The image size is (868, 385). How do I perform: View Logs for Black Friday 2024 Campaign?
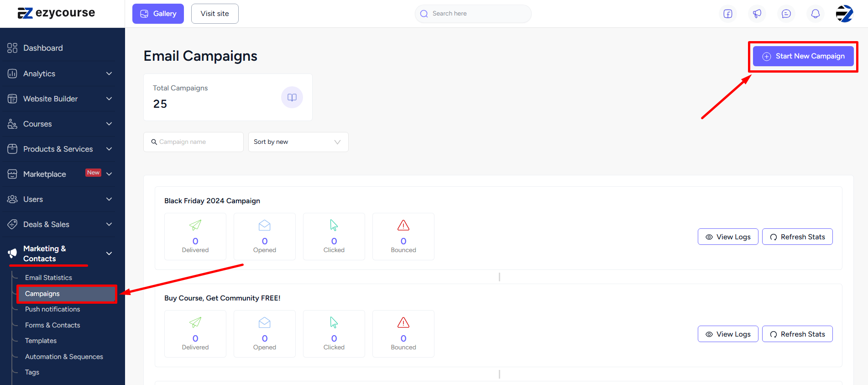tap(728, 237)
